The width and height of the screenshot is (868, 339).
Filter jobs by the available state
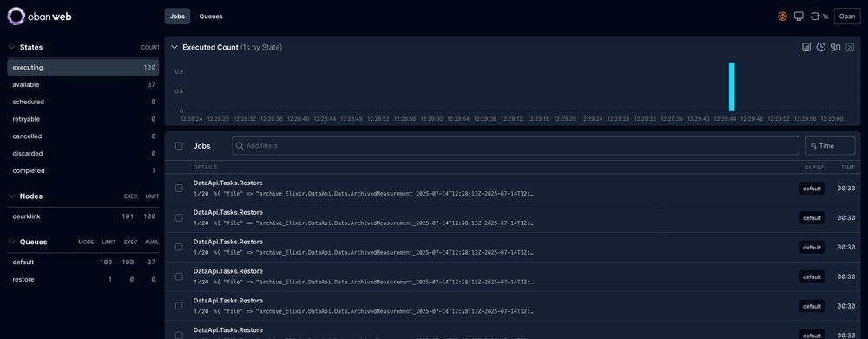point(83,85)
